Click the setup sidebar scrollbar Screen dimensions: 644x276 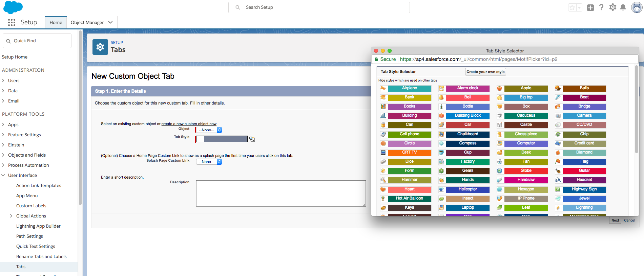coord(80,118)
